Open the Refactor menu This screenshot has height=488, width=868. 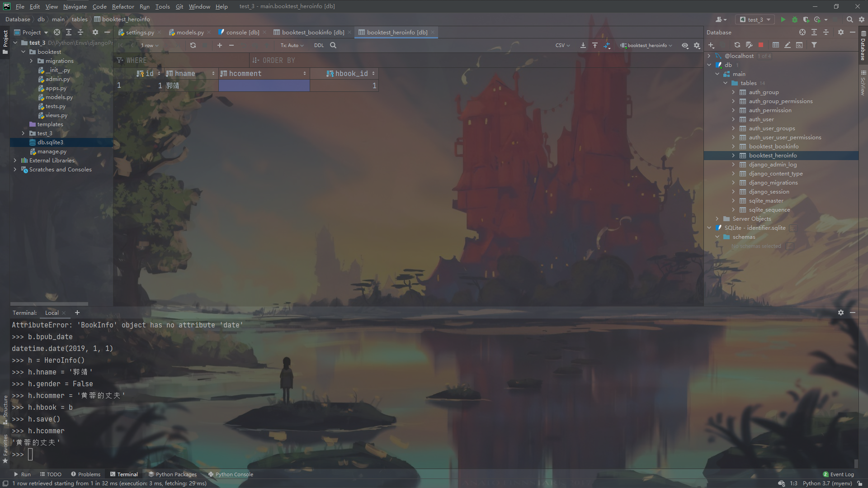pyautogui.click(x=123, y=6)
